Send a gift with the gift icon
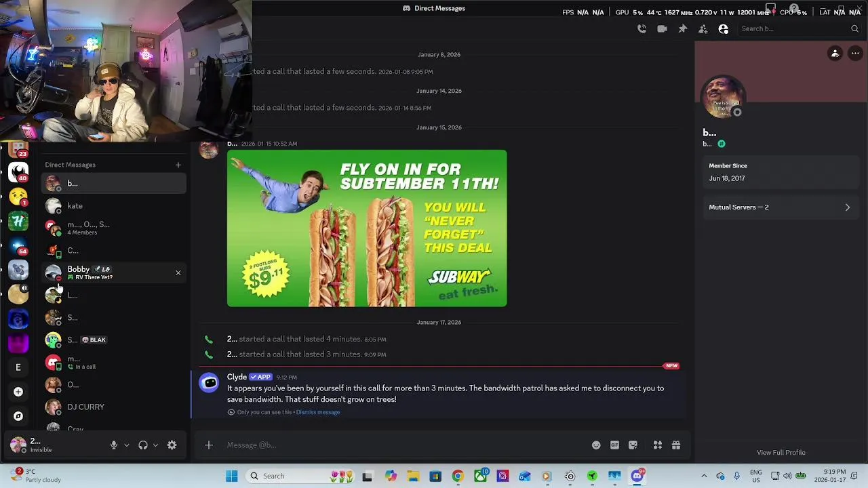This screenshot has width=868, height=488. pyautogui.click(x=676, y=445)
